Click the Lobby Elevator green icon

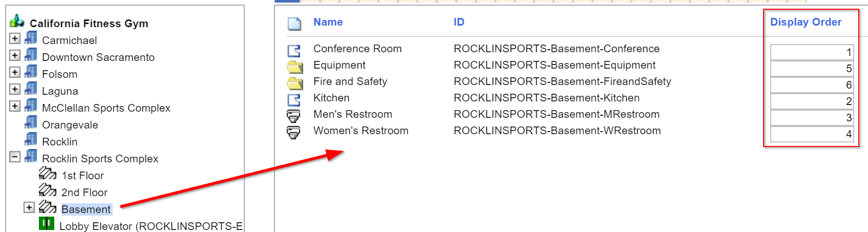[x=47, y=223]
